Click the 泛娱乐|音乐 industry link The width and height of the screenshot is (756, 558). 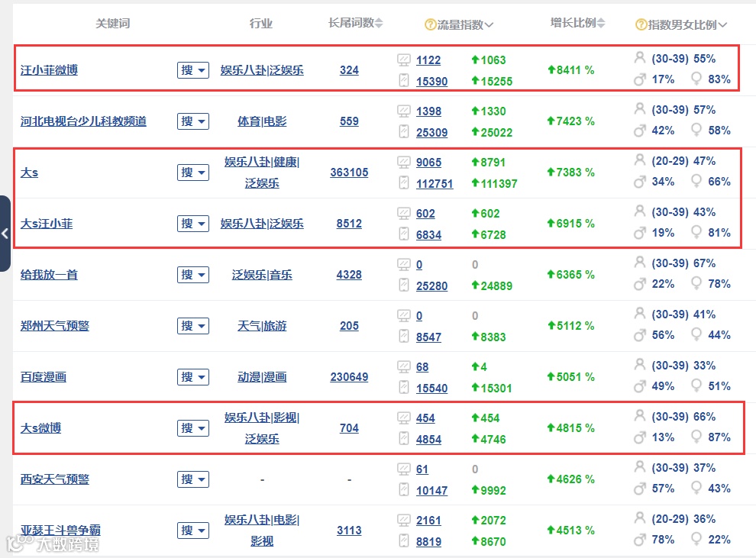point(262,275)
